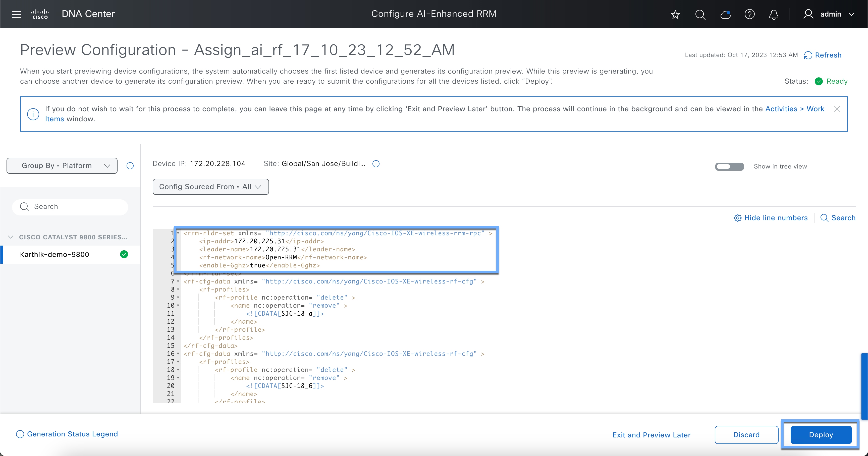The height and width of the screenshot is (456, 868).
Task: Toggle Show in tree view switch
Action: [x=729, y=166]
